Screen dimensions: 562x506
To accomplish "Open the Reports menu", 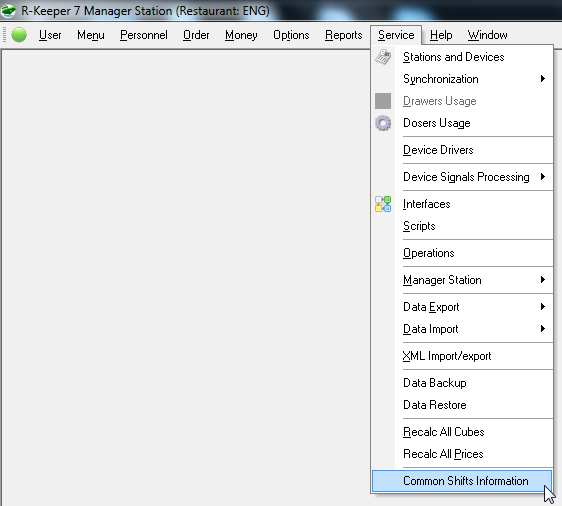I will (343, 35).
